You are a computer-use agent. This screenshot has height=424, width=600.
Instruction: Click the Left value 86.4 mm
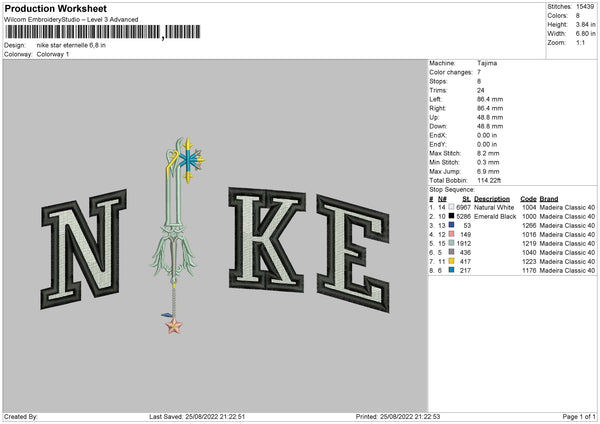coord(490,99)
